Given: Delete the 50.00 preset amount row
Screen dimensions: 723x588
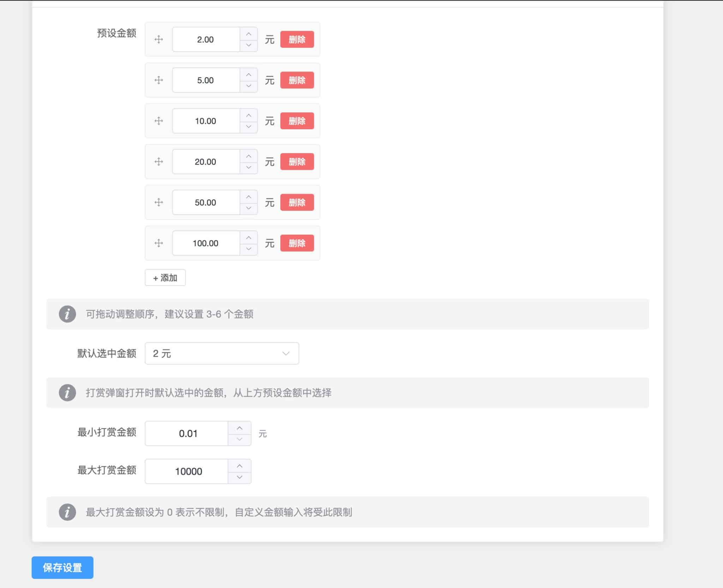Looking at the screenshot, I should point(297,202).
